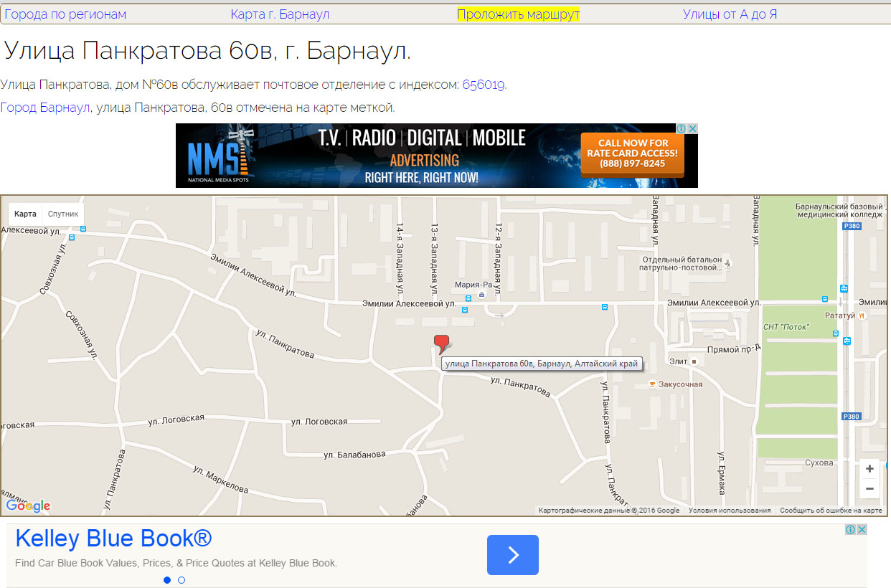Open the Город Барнаул link
891x588 pixels.
click(45, 108)
